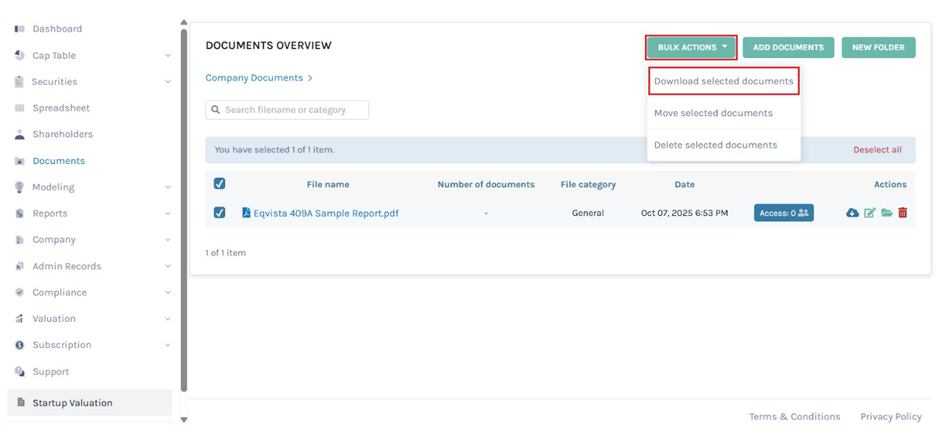Click the Spreadsheet sidebar icon
This screenshot has width=939, height=434.
tap(20, 108)
